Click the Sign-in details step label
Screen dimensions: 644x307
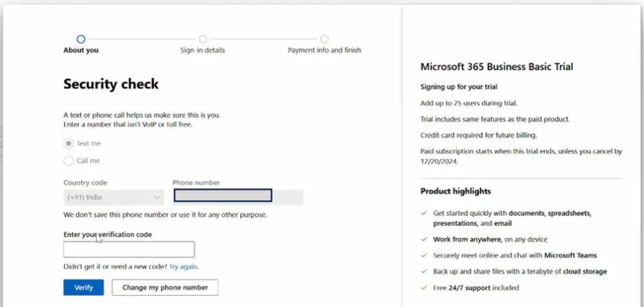[x=203, y=50]
